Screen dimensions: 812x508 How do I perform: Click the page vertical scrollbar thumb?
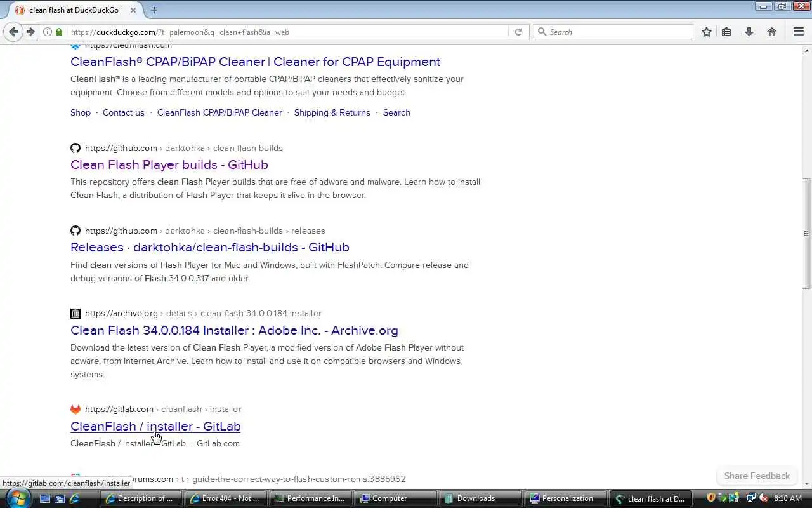pyautogui.click(x=806, y=233)
